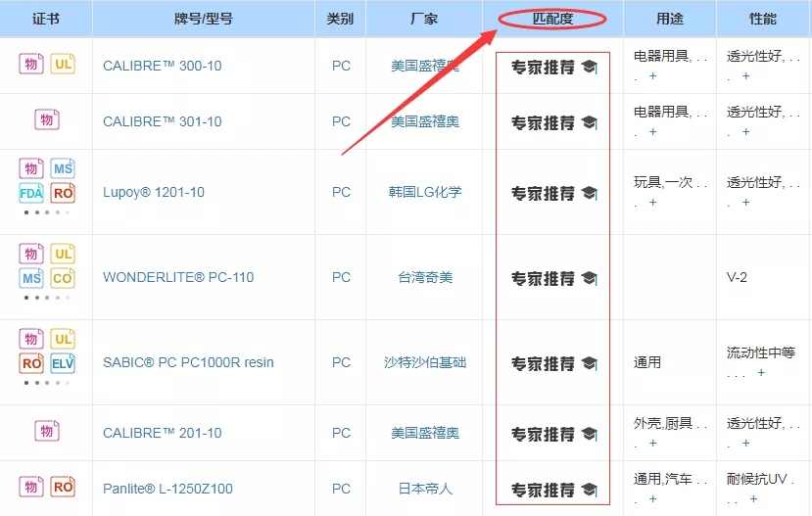Click the graduation cap icon in the WONDERLITE row
Viewport: 812px width, 516px height.
[x=589, y=278]
